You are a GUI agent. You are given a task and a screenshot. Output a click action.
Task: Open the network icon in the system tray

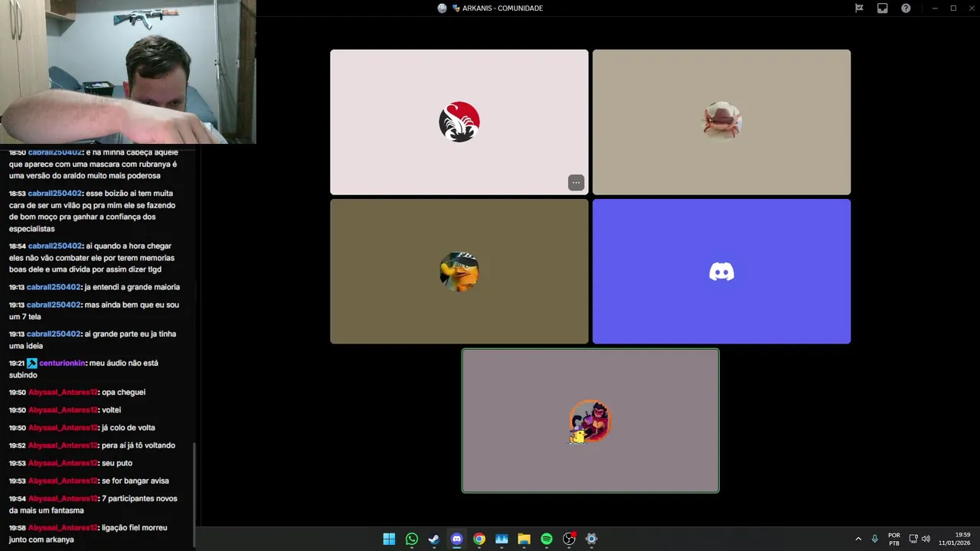pyautogui.click(x=913, y=539)
